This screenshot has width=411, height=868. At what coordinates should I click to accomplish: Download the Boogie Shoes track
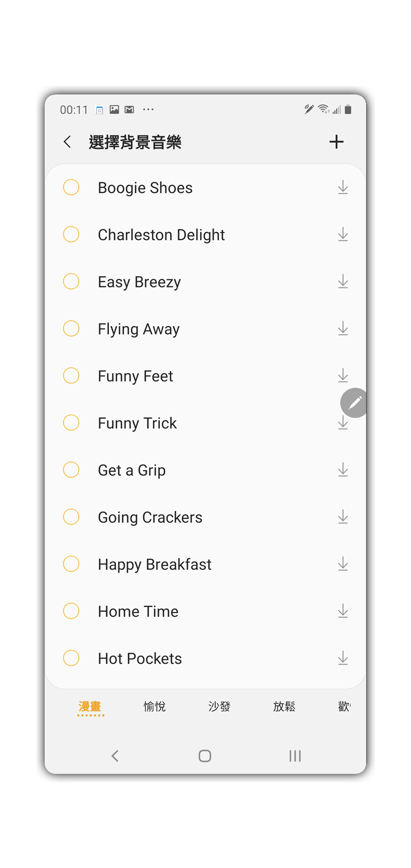coord(343,188)
